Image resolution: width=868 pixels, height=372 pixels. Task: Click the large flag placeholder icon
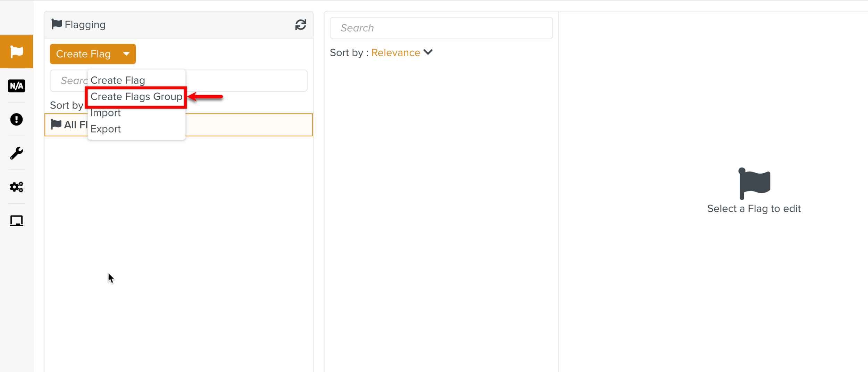point(754,184)
